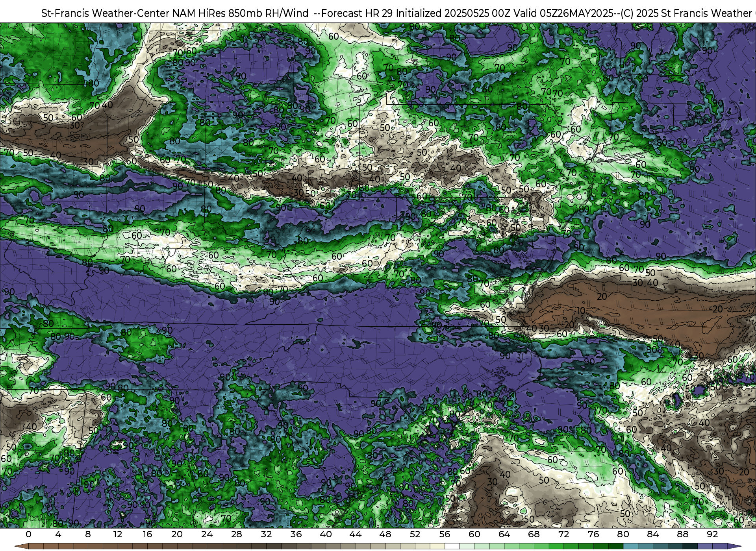Click the '10' contour label on the map
This screenshot has height=551, width=756.
[x=581, y=311]
